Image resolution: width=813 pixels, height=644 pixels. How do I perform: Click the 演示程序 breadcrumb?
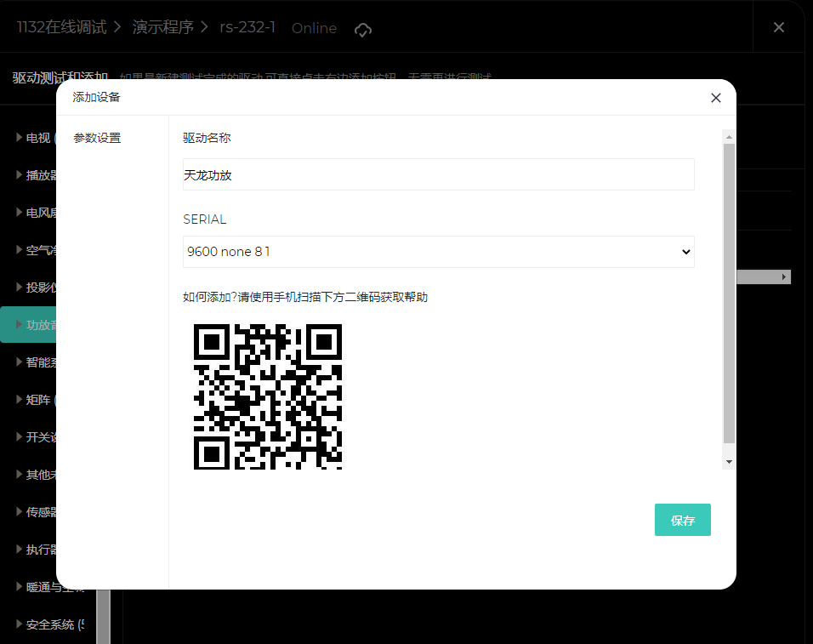[x=162, y=27]
